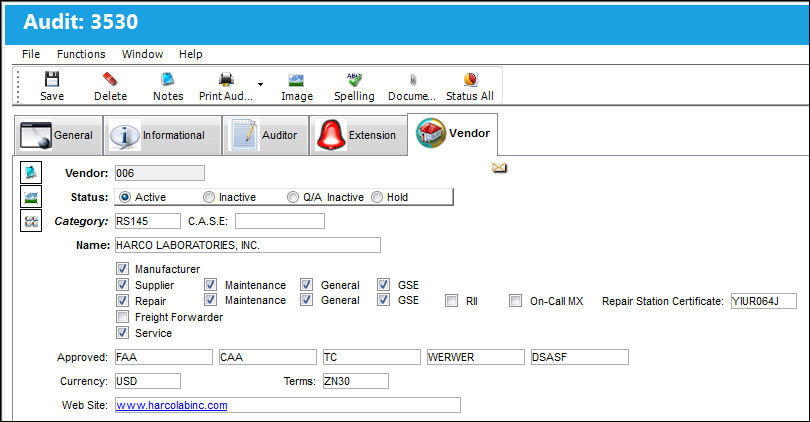The image size is (810, 422).
Task: Select the Active status radio button
Action: 124,197
